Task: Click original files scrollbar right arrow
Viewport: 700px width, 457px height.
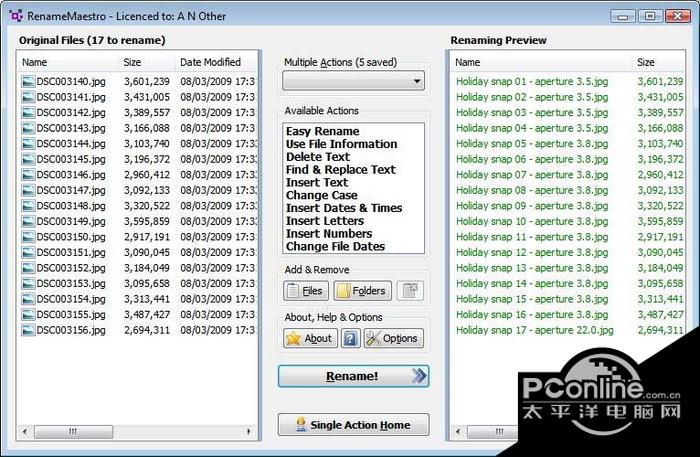Action: tap(249, 432)
